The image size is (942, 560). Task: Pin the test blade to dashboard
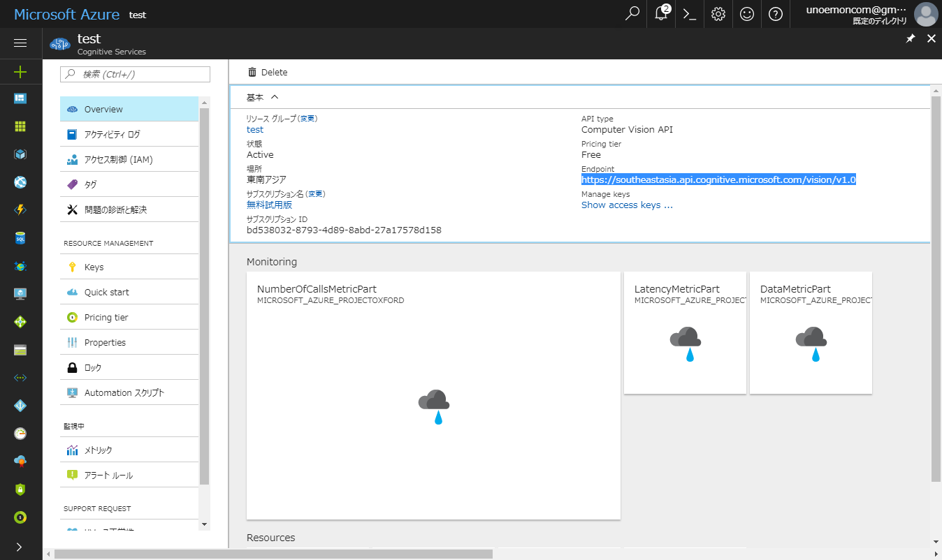click(x=910, y=38)
